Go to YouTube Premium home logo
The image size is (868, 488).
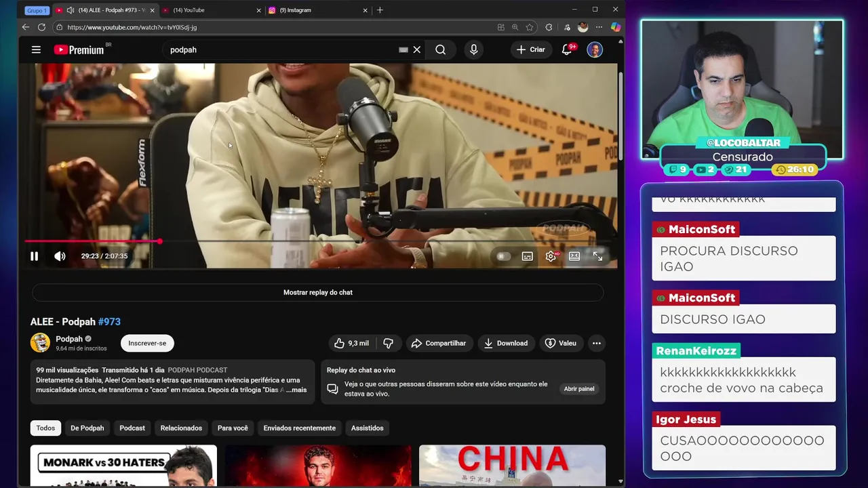coord(79,49)
